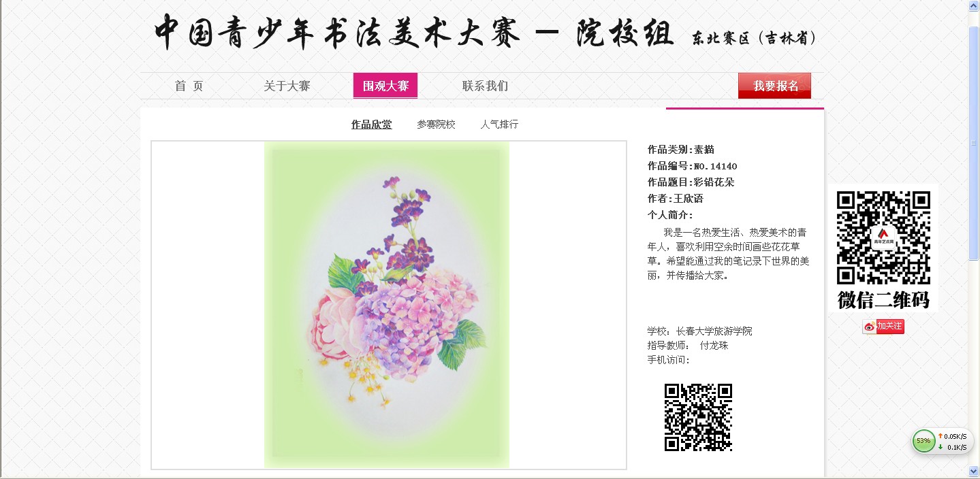Click the calligraphy competition title banner
980x479 pixels.
pos(485,32)
